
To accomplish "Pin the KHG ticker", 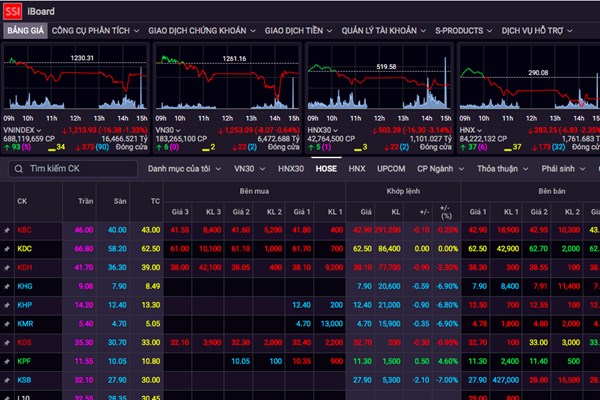I will pos(6,286).
